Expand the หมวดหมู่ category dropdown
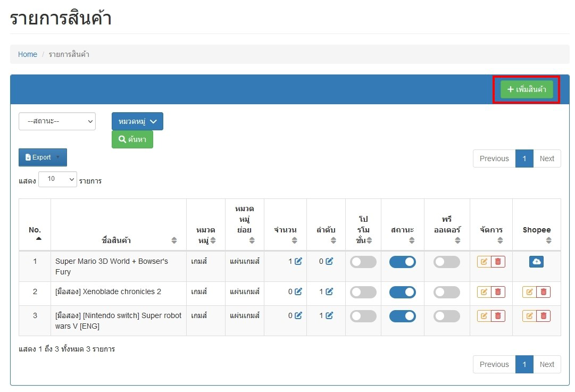The height and width of the screenshot is (392, 575). [137, 121]
